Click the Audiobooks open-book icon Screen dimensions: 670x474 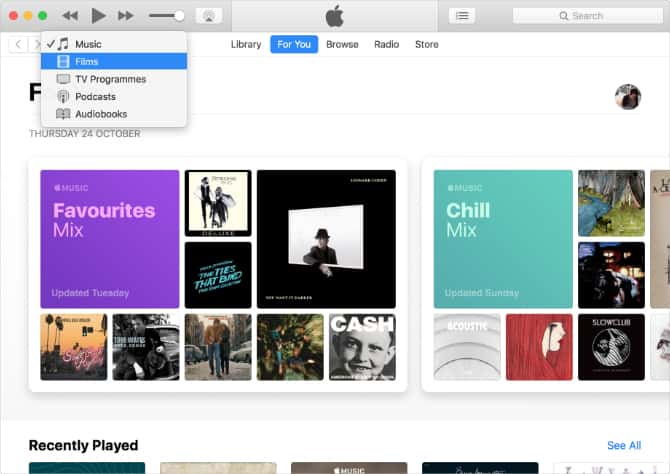click(x=63, y=114)
